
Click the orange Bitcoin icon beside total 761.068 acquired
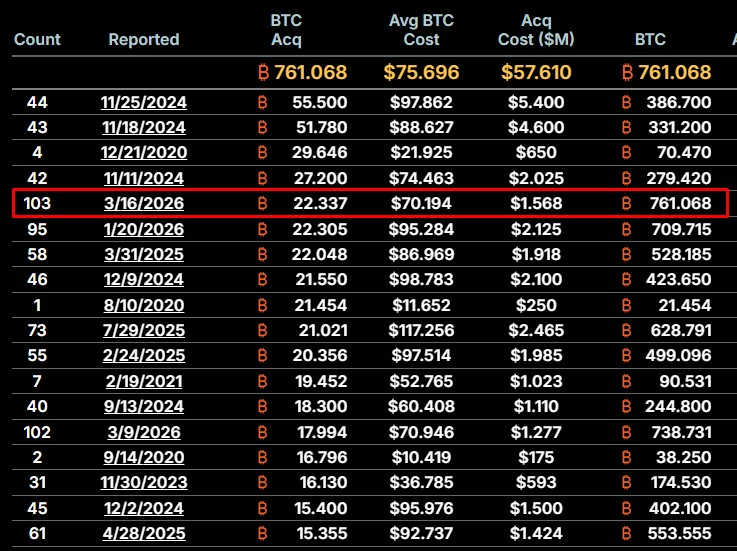click(x=265, y=72)
